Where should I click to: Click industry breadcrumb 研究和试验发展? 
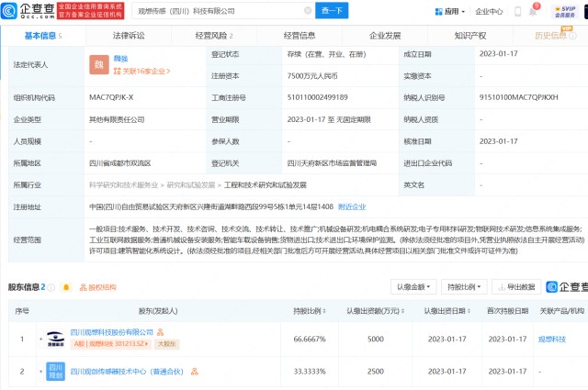(191, 185)
